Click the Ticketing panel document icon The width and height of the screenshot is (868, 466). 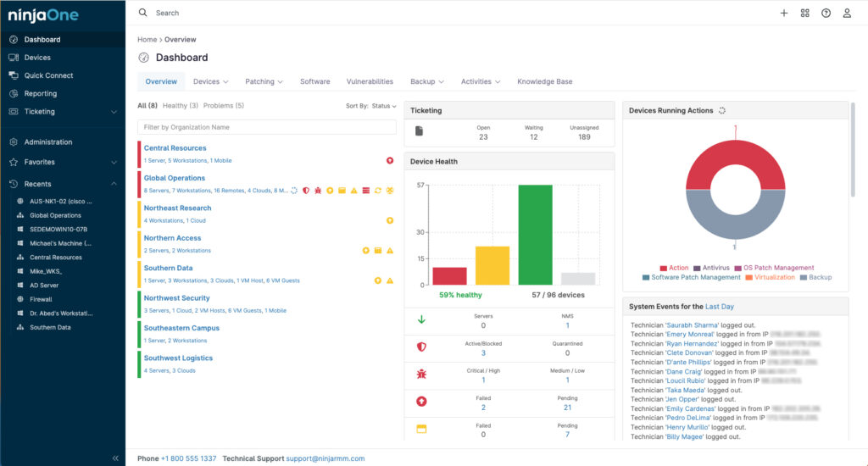[x=419, y=131]
